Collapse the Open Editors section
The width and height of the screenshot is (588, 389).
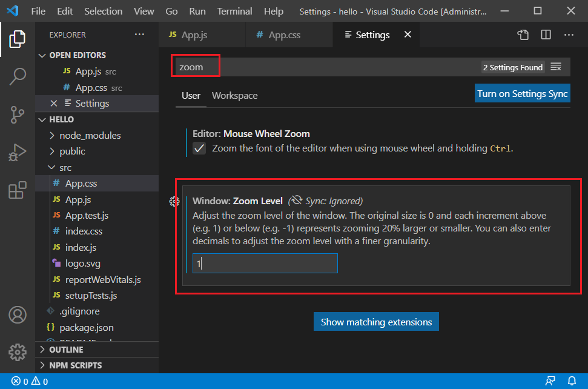[42, 56]
